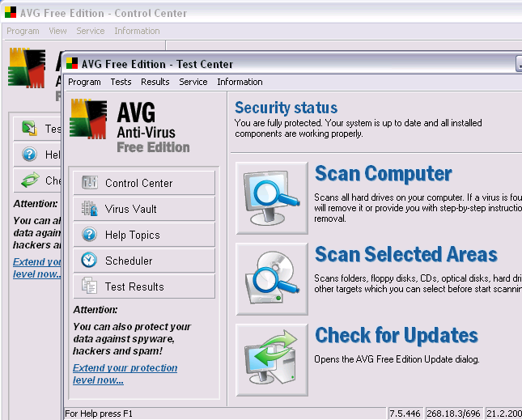Follow the Extend your protection level link
Screen dimensions: 522x420
(x=125, y=374)
